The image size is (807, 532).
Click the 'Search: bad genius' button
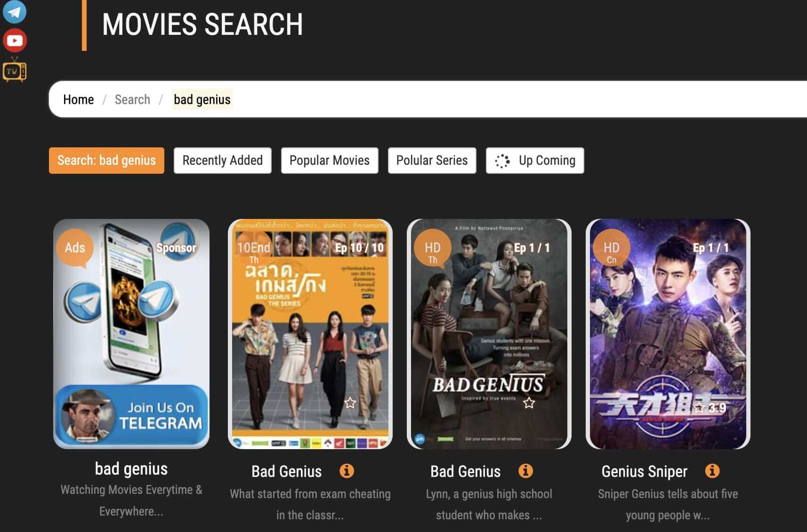pos(106,161)
